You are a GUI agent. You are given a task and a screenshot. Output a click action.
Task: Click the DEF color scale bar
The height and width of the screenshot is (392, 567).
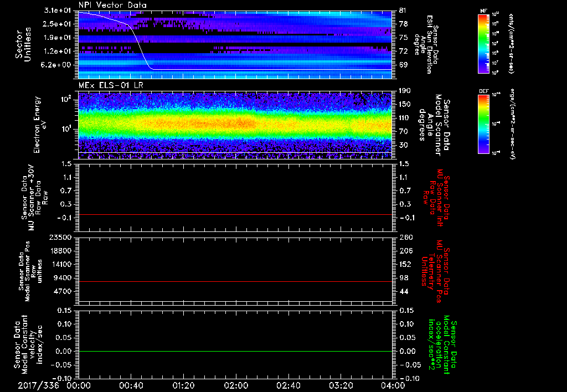click(483, 124)
